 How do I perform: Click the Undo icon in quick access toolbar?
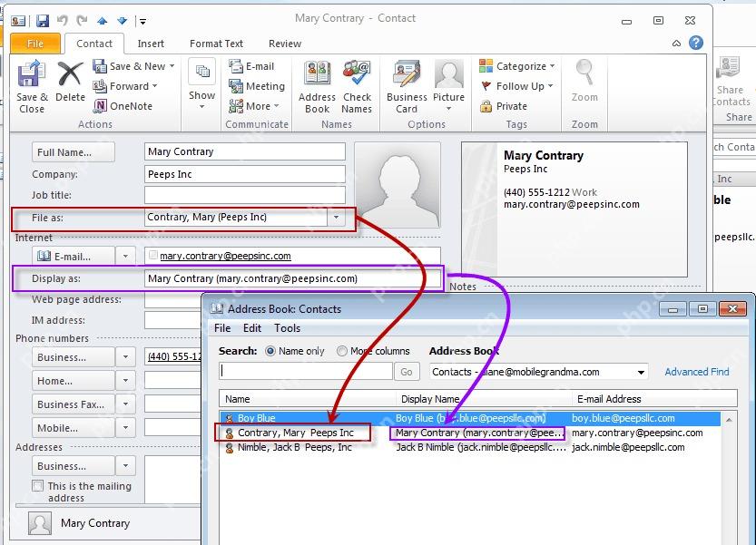63,21
